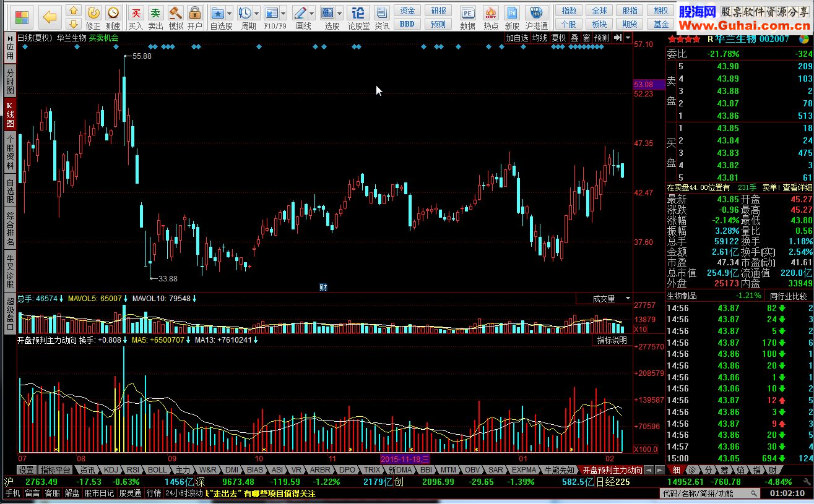This screenshot has height=504, width=814.
Task: Open the 修正 toolbar icon
Action: (x=93, y=17)
